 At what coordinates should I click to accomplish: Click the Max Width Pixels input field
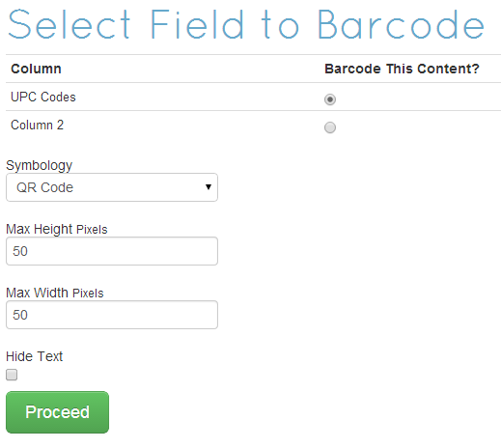(112, 315)
